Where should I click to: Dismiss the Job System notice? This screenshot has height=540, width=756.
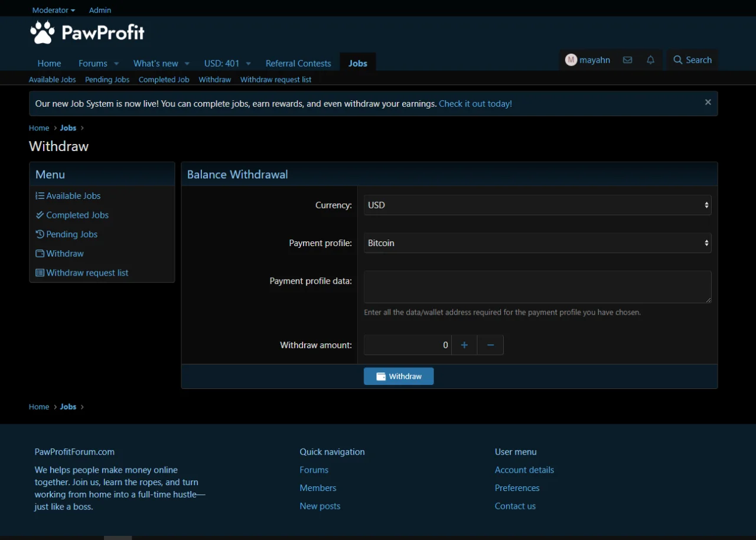pos(708,102)
